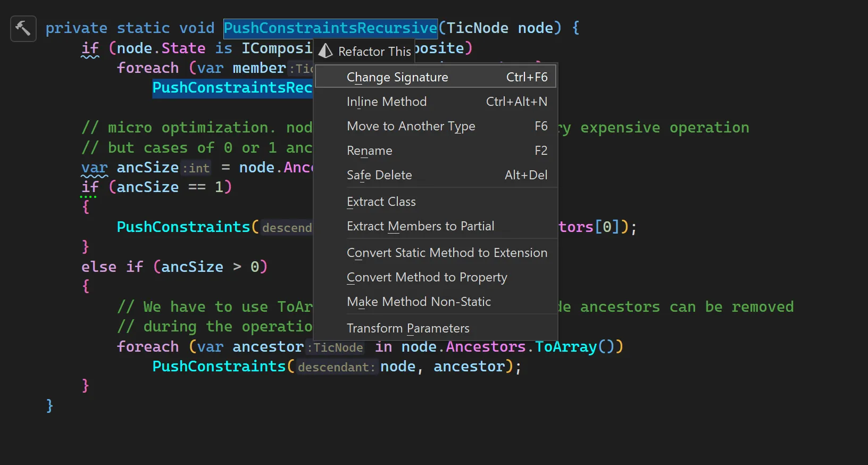
Task: Click the ancestor TicNode inlay type hint
Action: (x=336, y=347)
